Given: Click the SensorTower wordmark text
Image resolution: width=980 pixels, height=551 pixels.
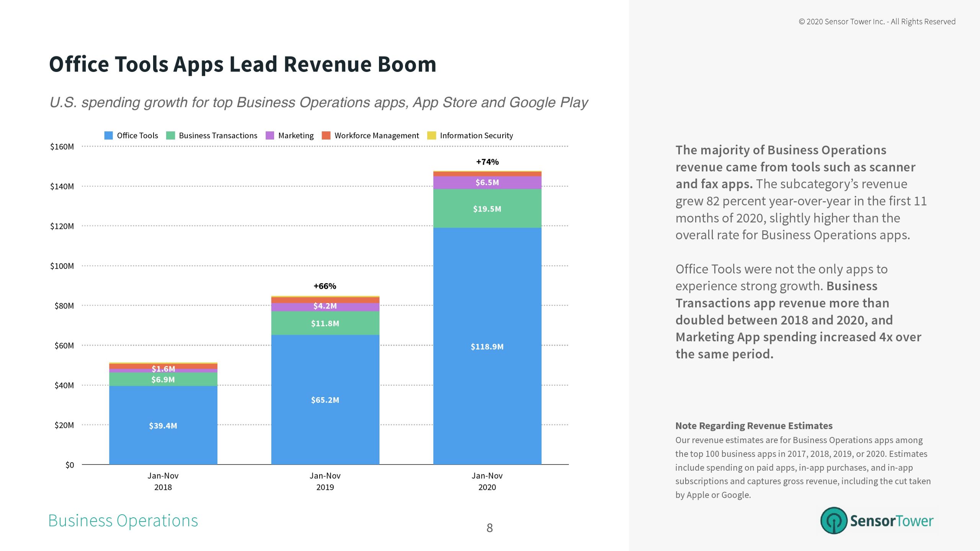Looking at the screenshot, I should (892, 521).
